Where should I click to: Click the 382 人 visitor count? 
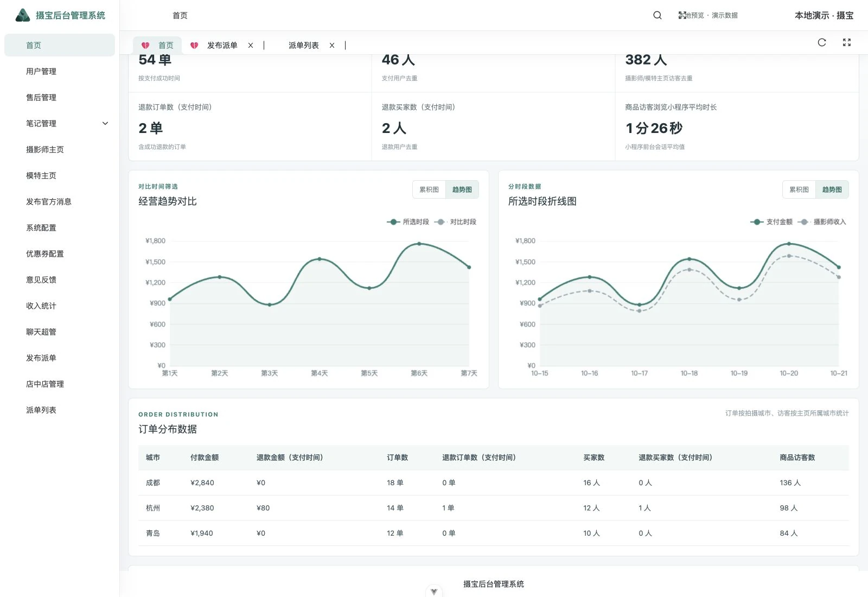click(x=646, y=60)
